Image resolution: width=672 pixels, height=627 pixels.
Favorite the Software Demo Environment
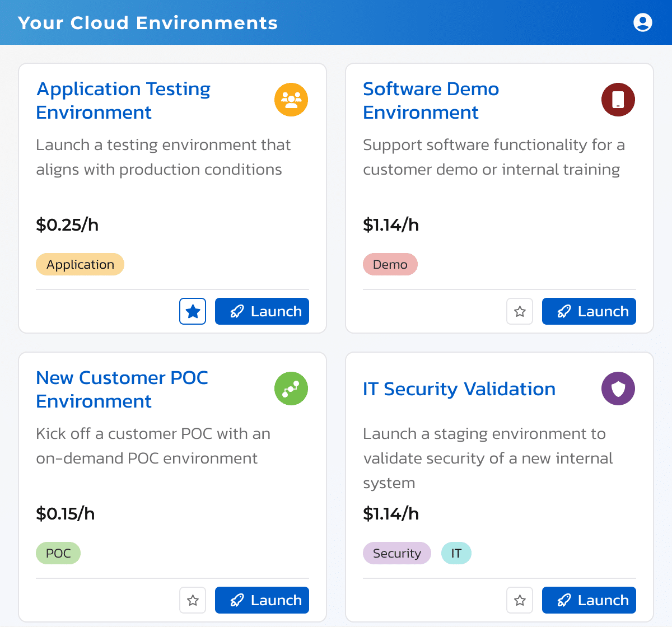coord(519,311)
